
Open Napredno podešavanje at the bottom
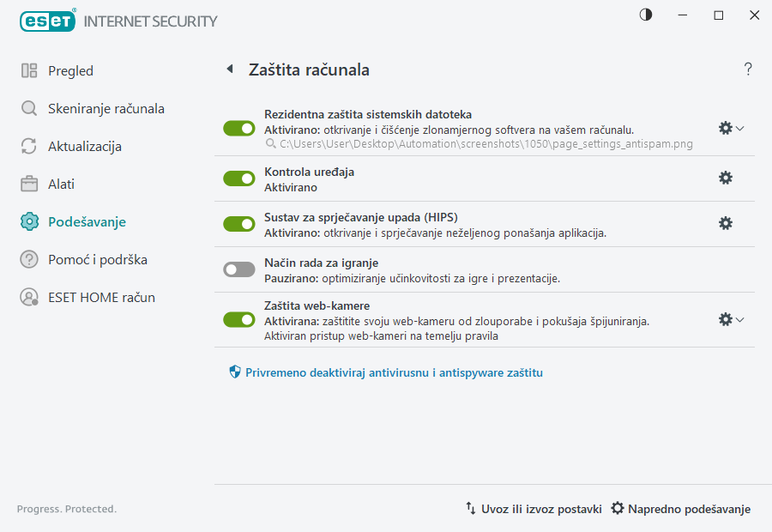click(680, 508)
